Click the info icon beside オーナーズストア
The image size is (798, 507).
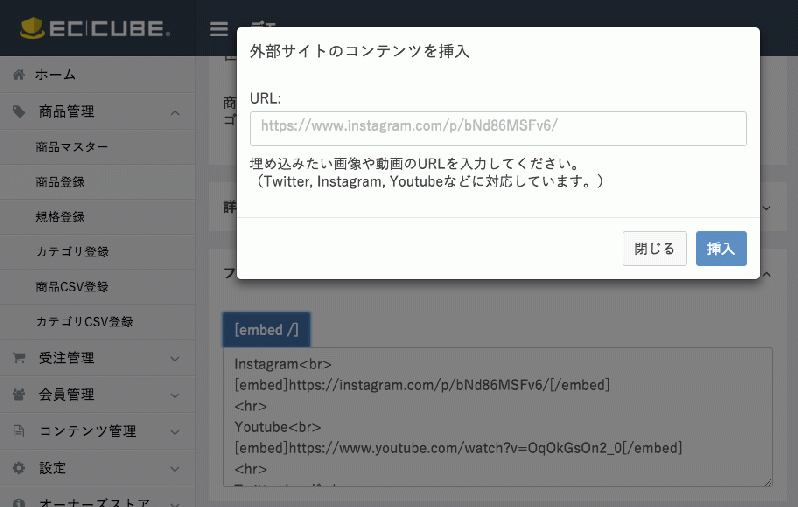tap(19, 503)
